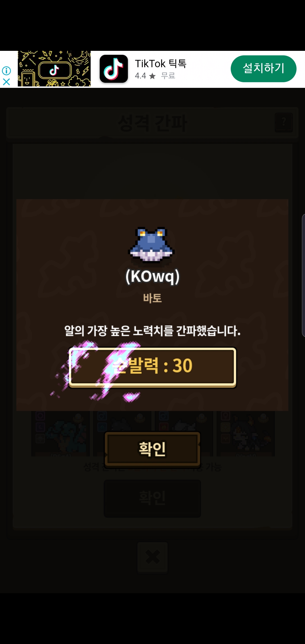This screenshot has width=305, height=644.
Task: Tap the question mark help button
Action: click(284, 123)
